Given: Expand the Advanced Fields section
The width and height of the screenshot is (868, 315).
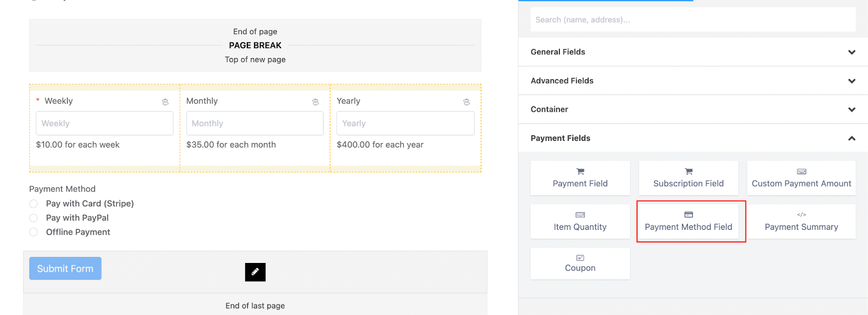Looking at the screenshot, I should point(692,81).
